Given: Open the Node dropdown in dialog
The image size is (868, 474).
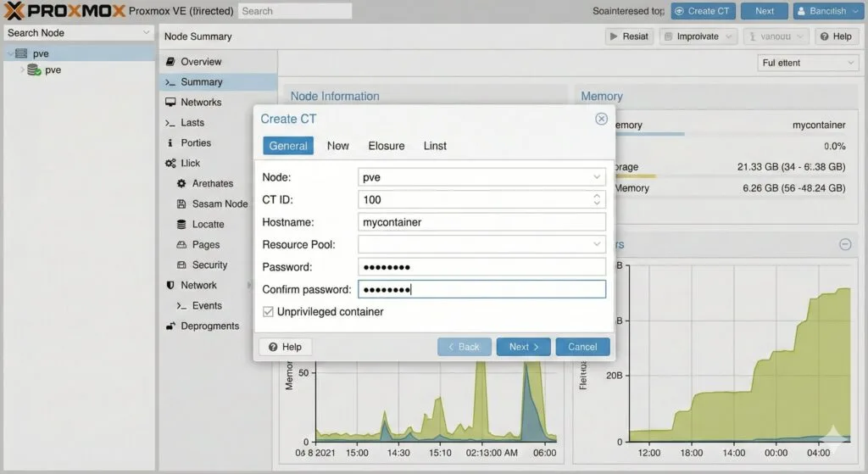Looking at the screenshot, I should tap(597, 177).
